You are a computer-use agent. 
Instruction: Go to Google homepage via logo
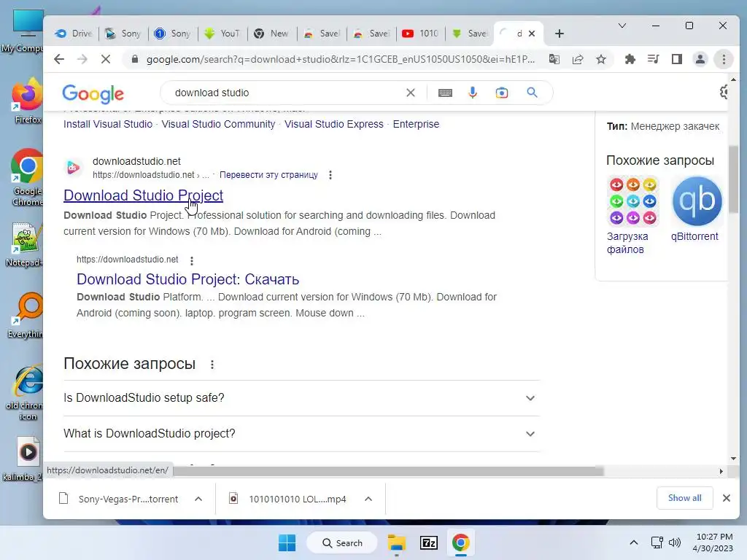[x=93, y=94]
